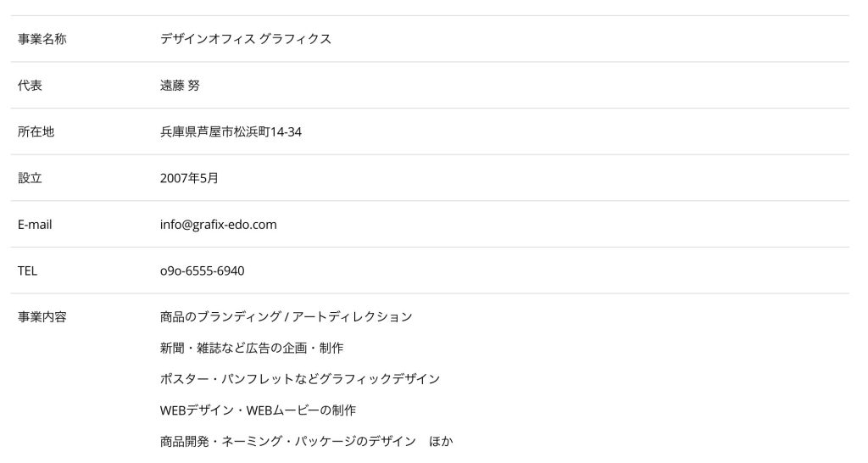Click the E-mail row label

tap(35, 225)
